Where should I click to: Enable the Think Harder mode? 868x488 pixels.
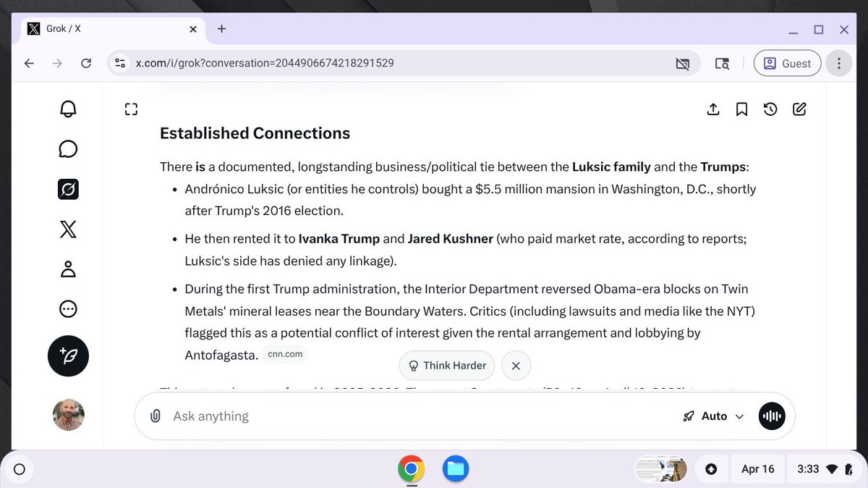[446, 366]
